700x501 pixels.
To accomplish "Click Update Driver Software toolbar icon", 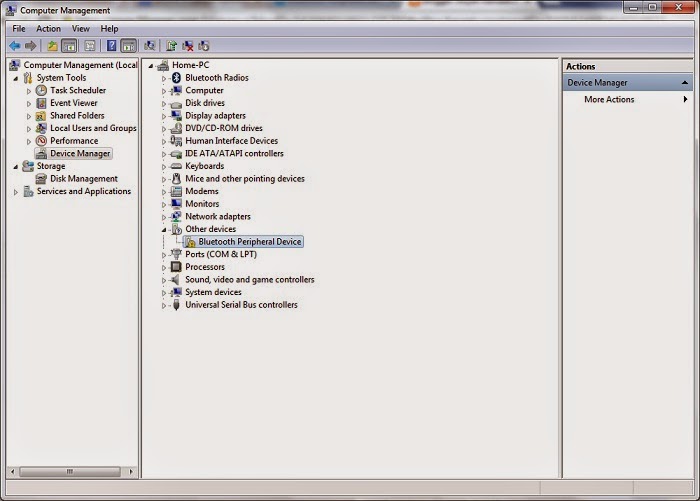I will tap(171, 46).
